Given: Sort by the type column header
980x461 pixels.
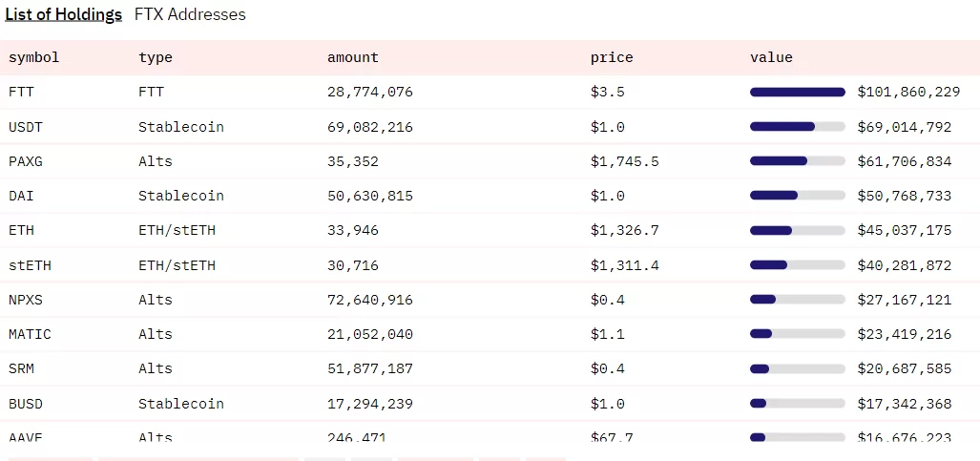Looking at the screenshot, I should (x=156, y=57).
